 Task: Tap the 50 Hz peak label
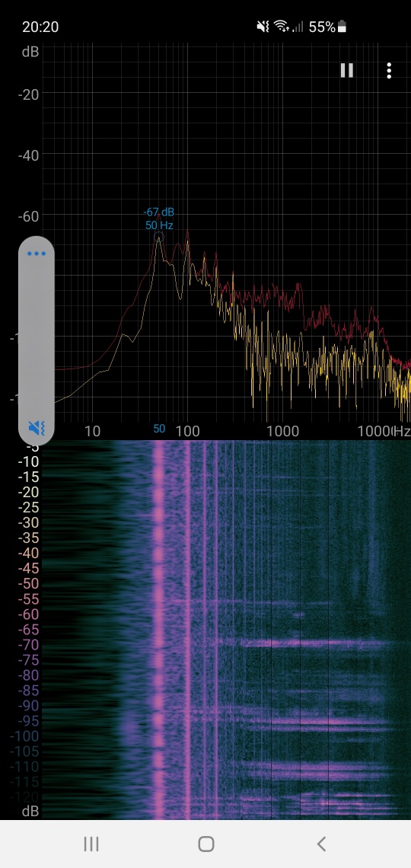click(159, 225)
